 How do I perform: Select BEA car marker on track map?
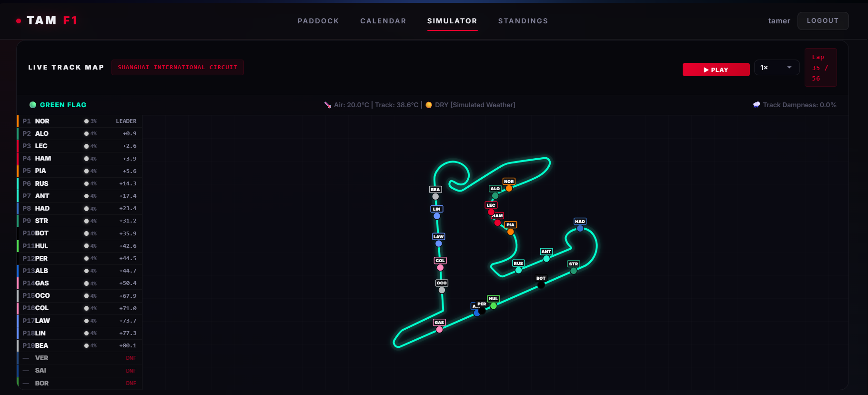click(435, 196)
